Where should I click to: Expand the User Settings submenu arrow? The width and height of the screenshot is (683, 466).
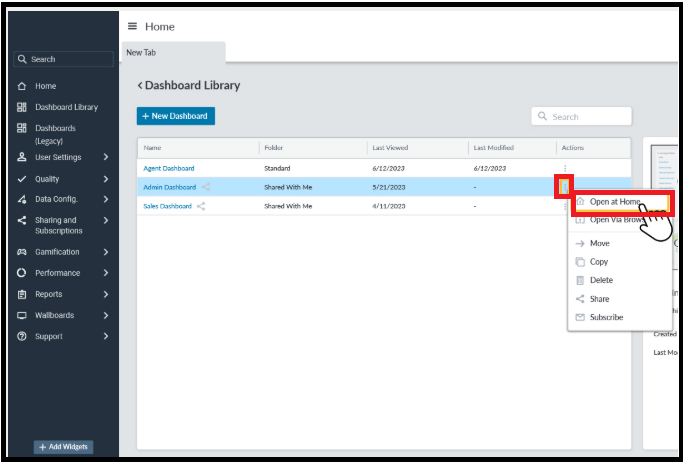coord(106,157)
